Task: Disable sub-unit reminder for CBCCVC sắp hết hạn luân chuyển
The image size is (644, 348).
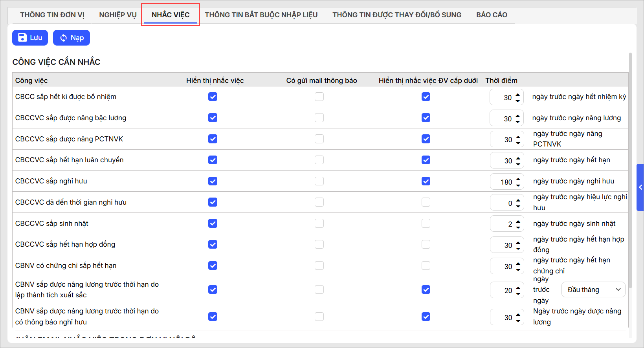Action: pos(426,160)
